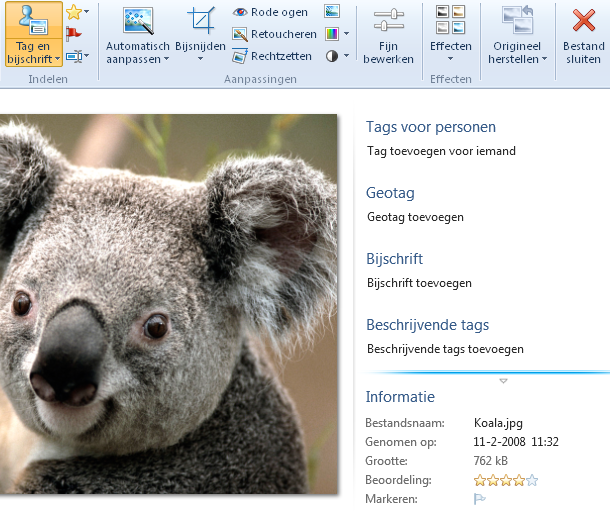Apply the top-left black and white effect
The height and width of the screenshot is (511, 610).
coord(443,12)
